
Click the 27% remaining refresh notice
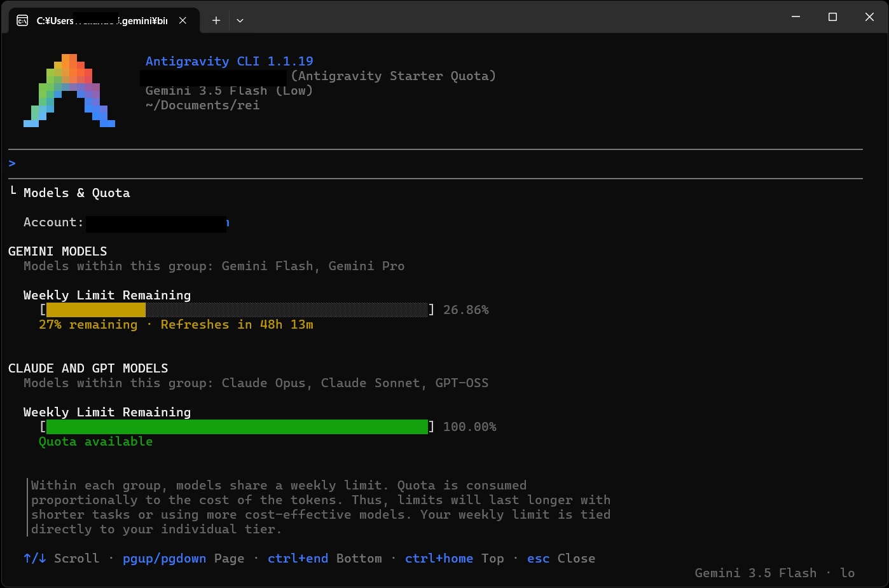[x=176, y=324]
